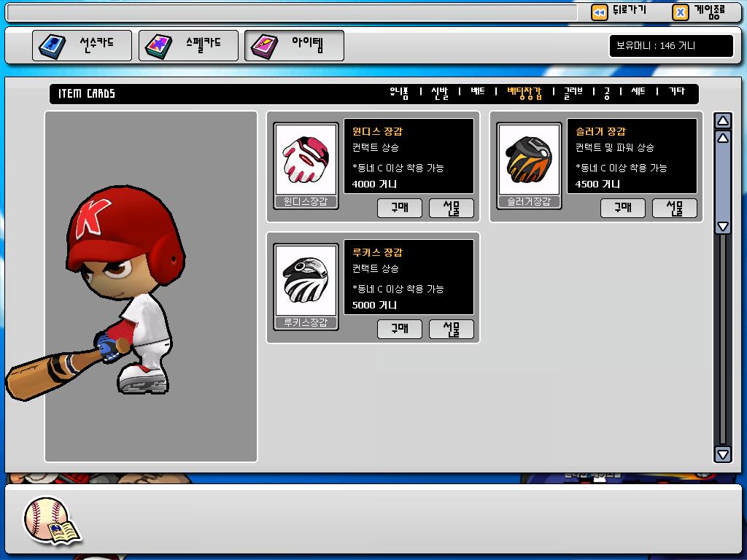The image size is (747, 560).
Task: Click the topmost scroll up arrow
Action: (x=722, y=121)
